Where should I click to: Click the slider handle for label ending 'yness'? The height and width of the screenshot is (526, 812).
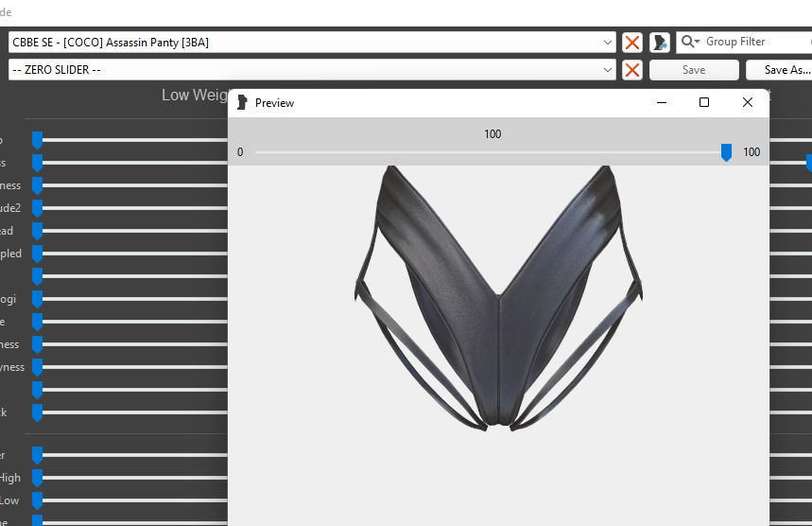coord(38,367)
